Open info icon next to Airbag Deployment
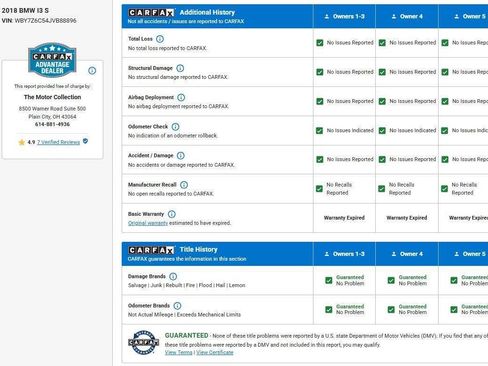This screenshot has height=366, width=488. click(x=181, y=97)
